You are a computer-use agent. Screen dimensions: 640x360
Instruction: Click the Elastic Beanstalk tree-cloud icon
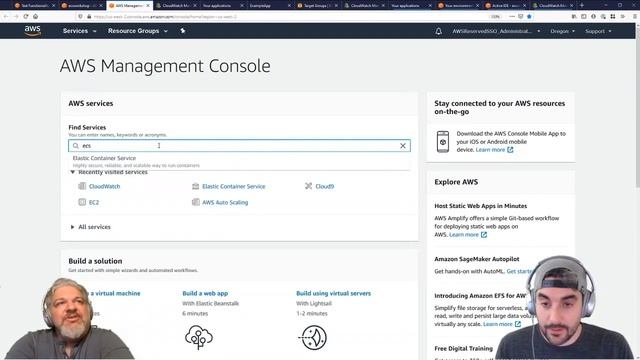tap(199, 337)
